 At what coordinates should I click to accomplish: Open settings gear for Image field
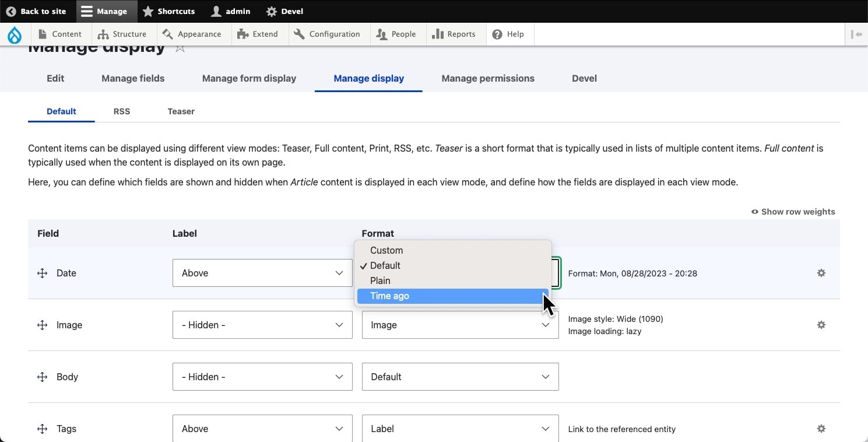[x=821, y=325]
